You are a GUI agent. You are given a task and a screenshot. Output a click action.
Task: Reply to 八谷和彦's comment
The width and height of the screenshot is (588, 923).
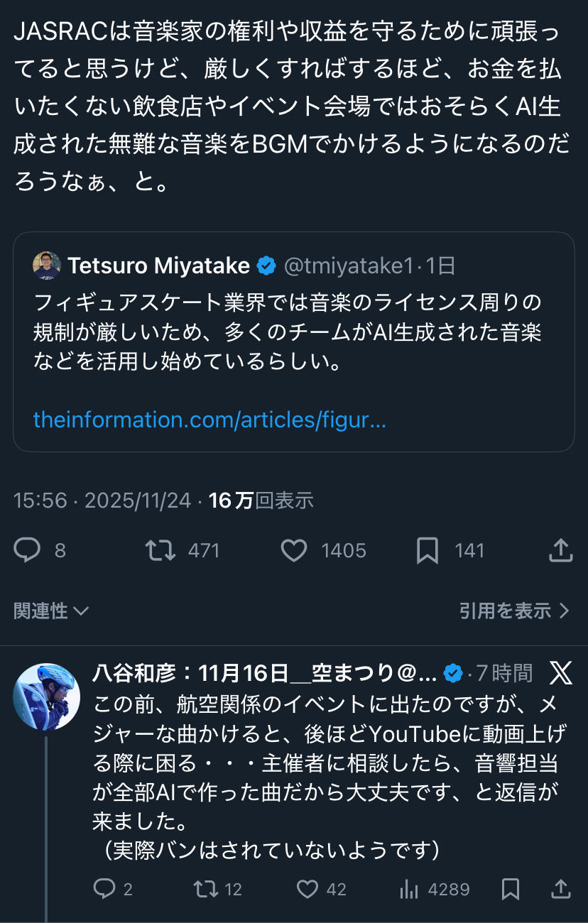105,888
